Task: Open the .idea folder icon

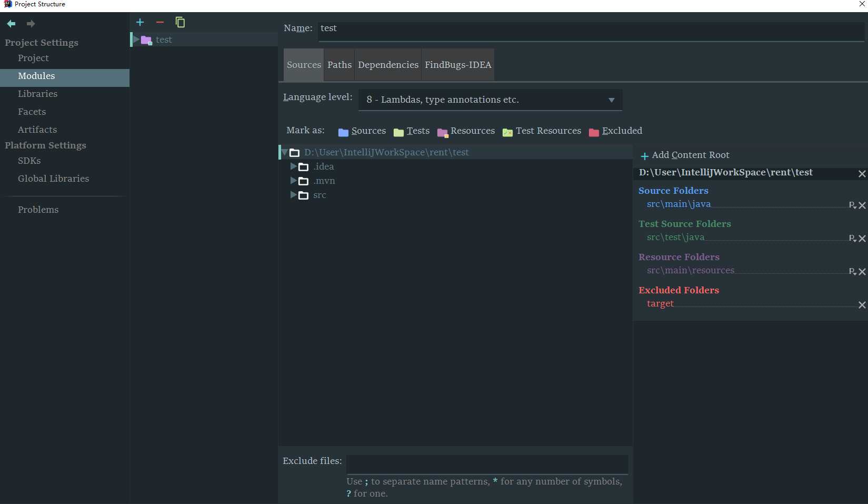Action: point(304,167)
